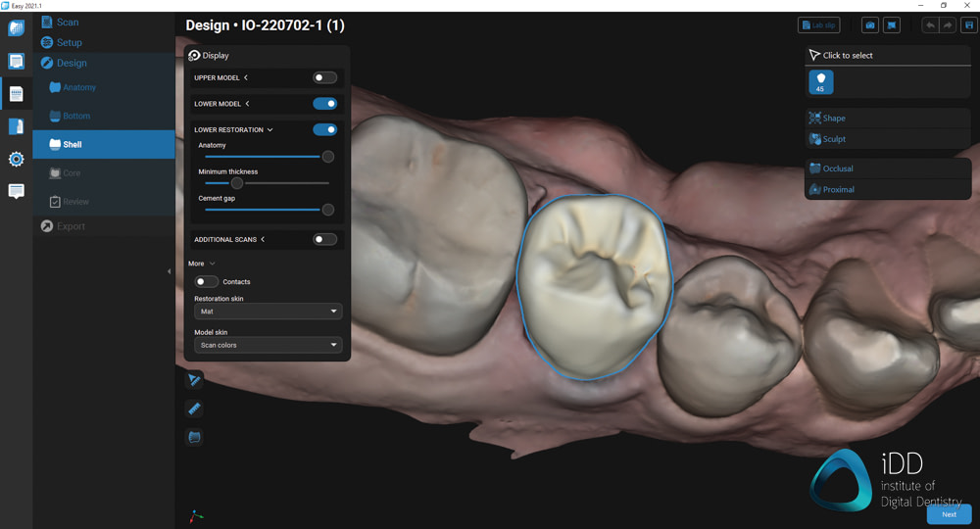Select tooth 45 icon
The image size is (980, 529).
[x=820, y=82]
